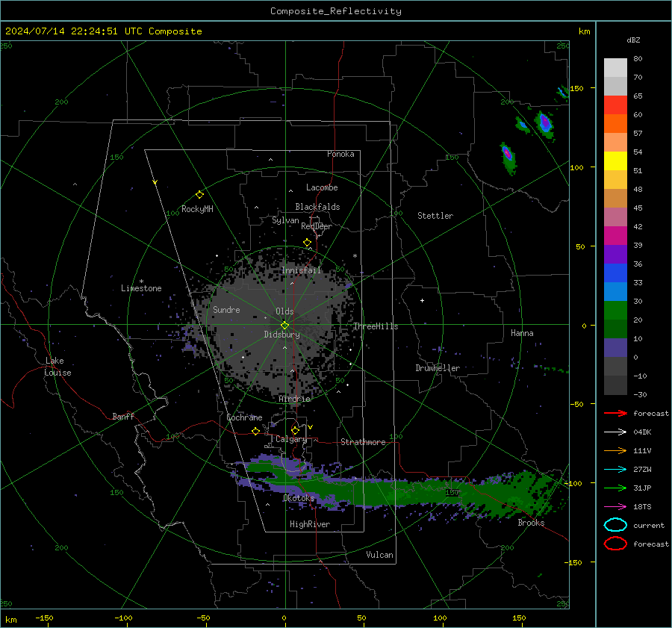Select the orange 111V arrow legend entry
Screen dimensions: 672x628
tap(615, 450)
